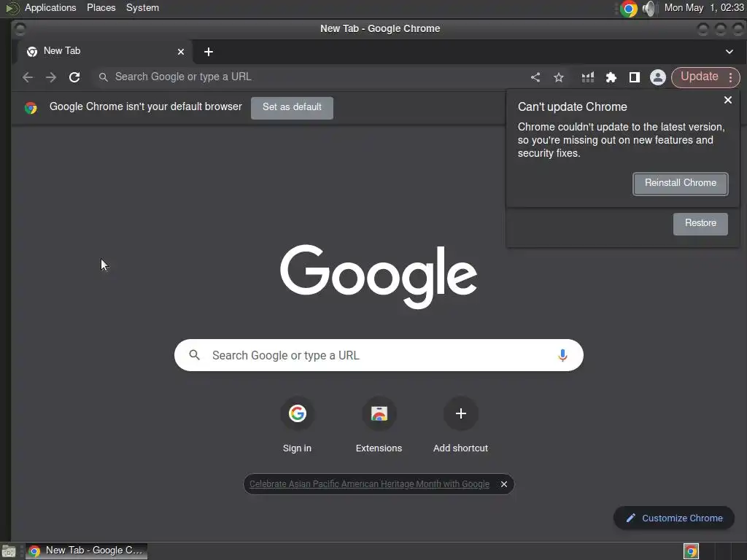Toggle the side panel icon

pyautogui.click(x=635, y=77)
